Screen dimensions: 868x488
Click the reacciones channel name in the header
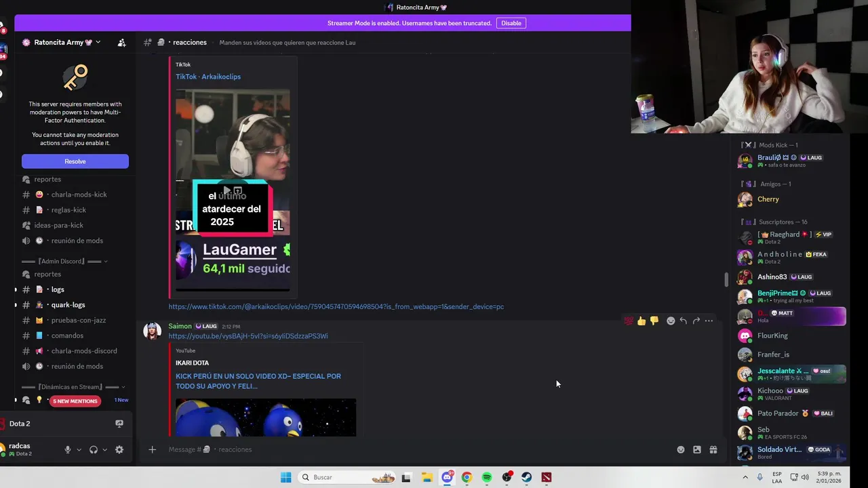[190, 42]
